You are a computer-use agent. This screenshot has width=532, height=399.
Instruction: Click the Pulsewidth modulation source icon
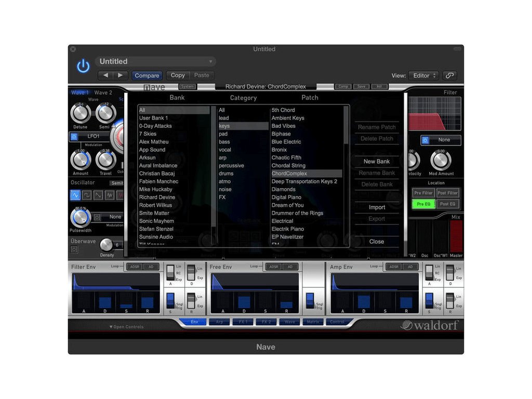(x=97, y=217)
